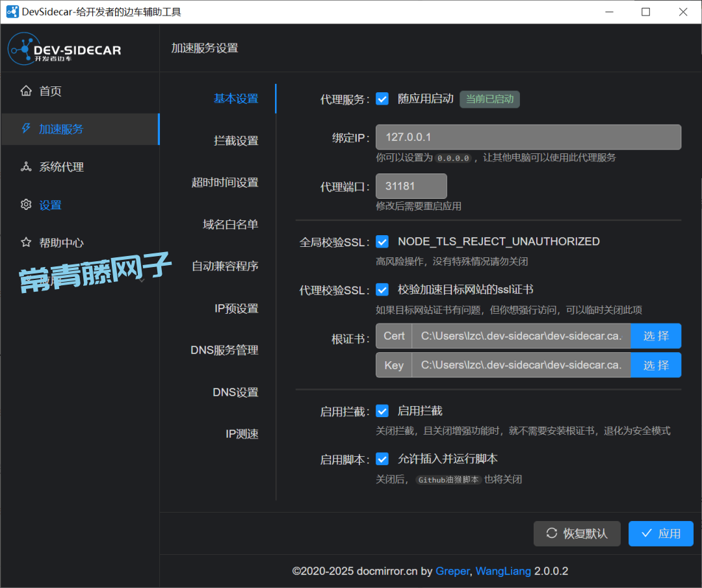This screenshot has width=702, height=588.
Task: Toggle 允许插入并运行脚本 checkbox
Action: pos(382,459)
